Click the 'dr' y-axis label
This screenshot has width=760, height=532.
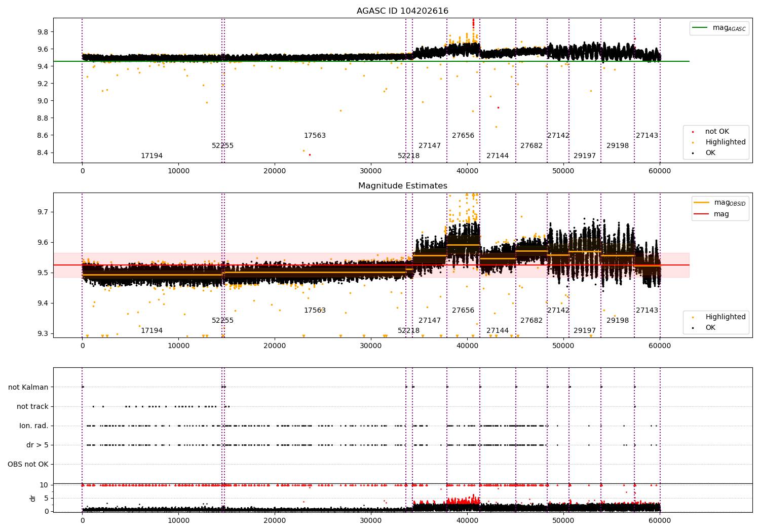pyautogui.click(x=33, y=498)
